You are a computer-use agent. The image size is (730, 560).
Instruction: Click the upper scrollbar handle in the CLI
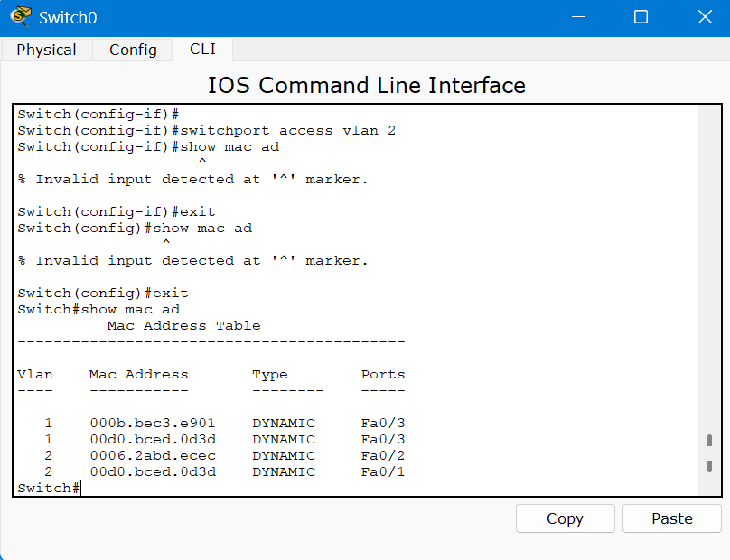pyautogui.click(x=709, y=441)
